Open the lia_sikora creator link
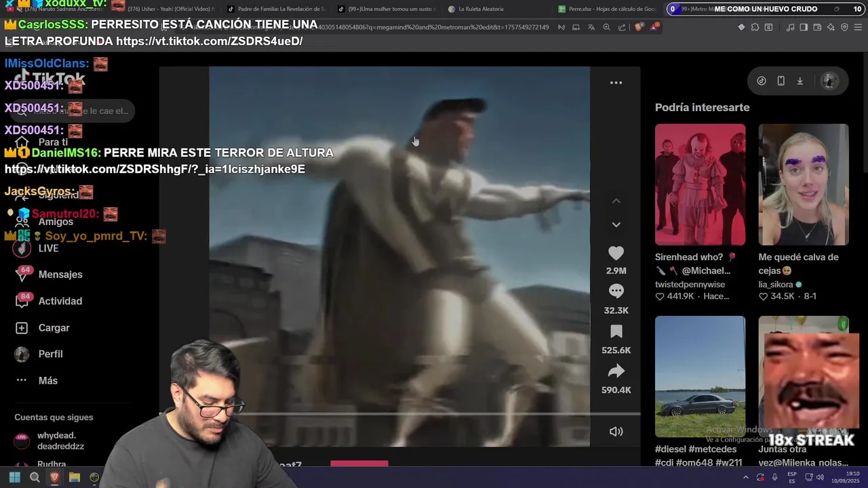 (776, 285)
